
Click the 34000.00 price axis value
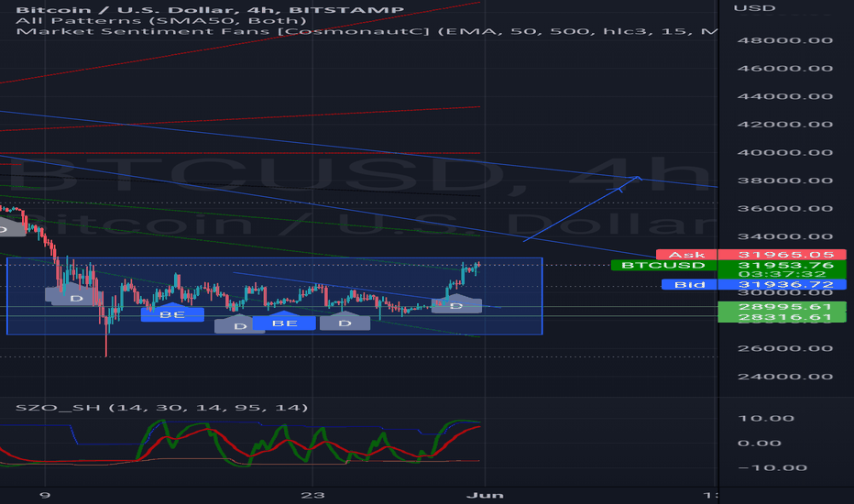tap(785, 236)
